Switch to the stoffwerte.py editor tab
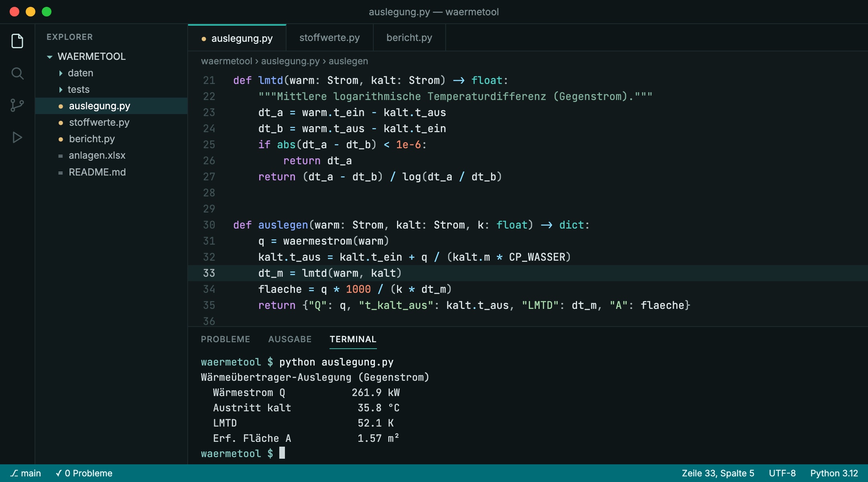The image size is (868, 482). click(330, 38)
